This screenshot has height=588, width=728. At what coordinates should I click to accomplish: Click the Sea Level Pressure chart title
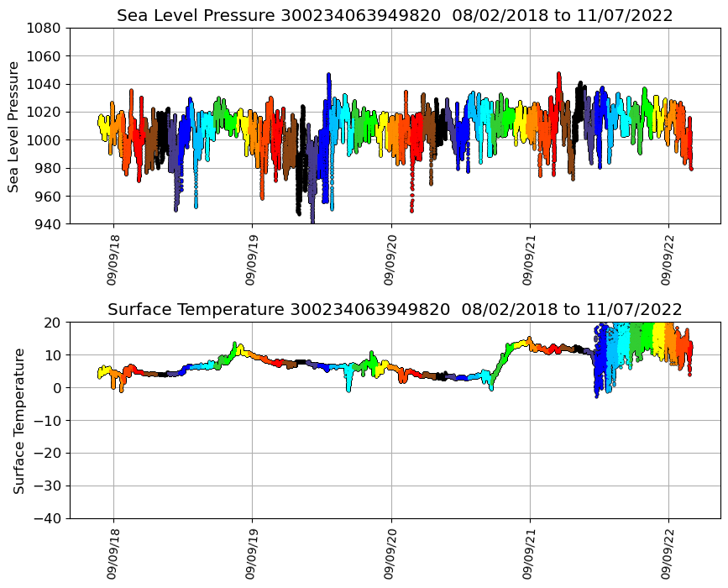point(395,16)
